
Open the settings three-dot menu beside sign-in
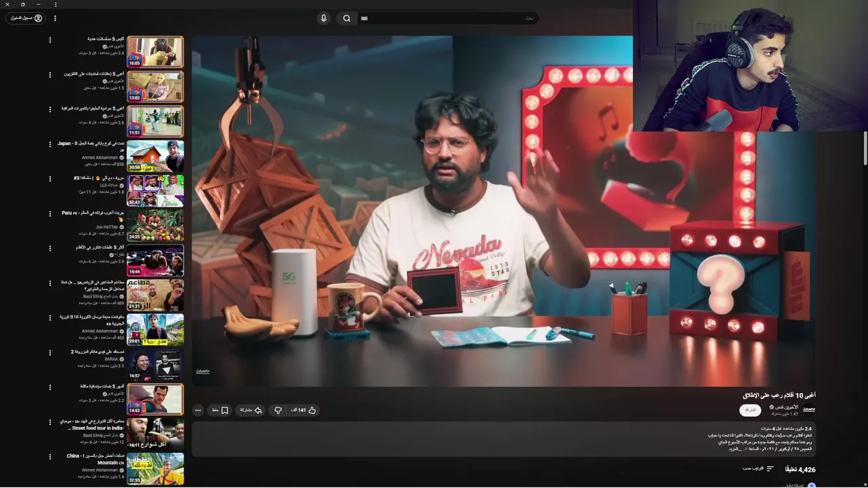55,18
